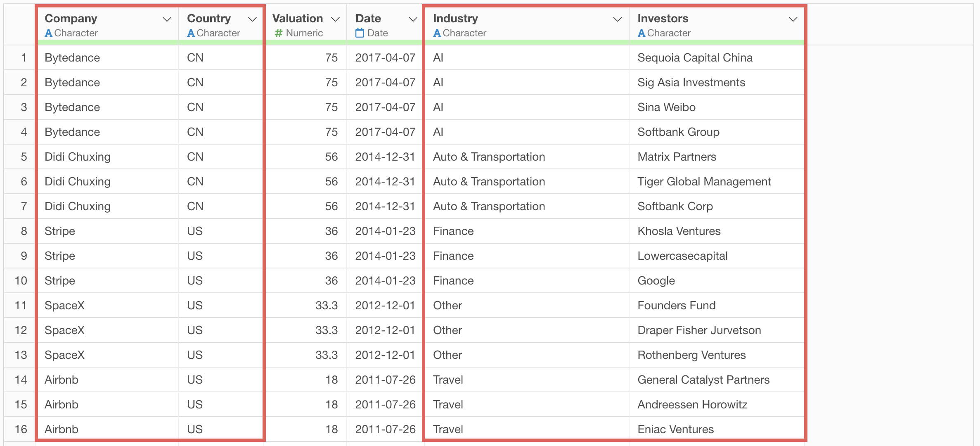The image size is (980, 446).
Task: Click the Character type icon under Country
Action: tap(191, 33)
